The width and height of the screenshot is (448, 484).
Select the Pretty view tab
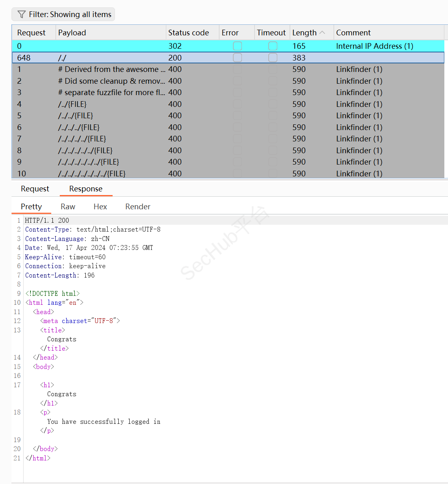(31, 206)
